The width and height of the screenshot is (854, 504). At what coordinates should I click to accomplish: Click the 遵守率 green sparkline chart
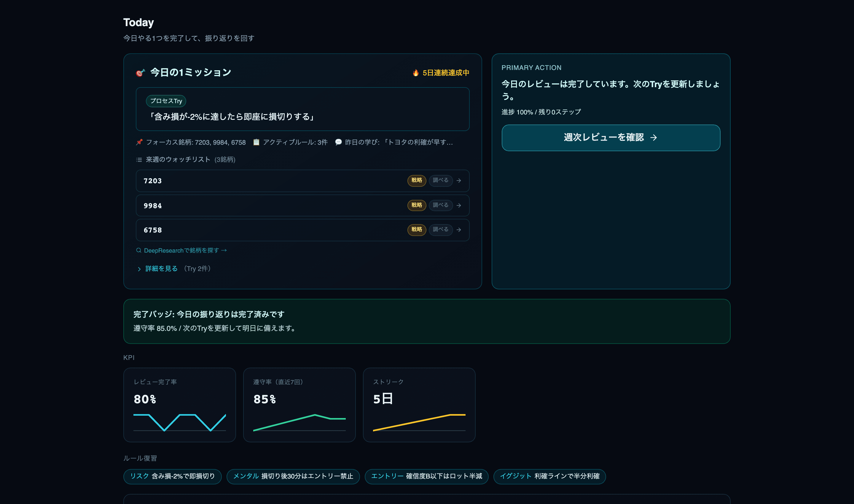[x=299, y=422]
